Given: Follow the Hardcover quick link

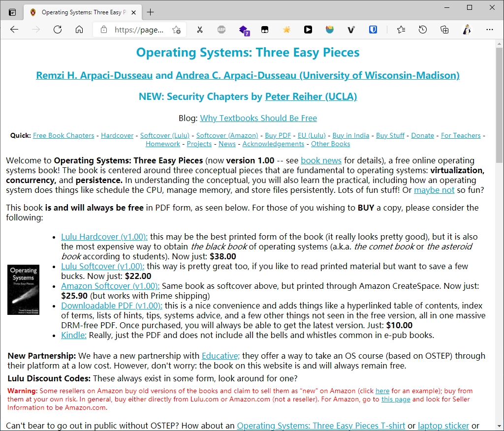Looking at the screenshot, I should click(x=117, y=135).
